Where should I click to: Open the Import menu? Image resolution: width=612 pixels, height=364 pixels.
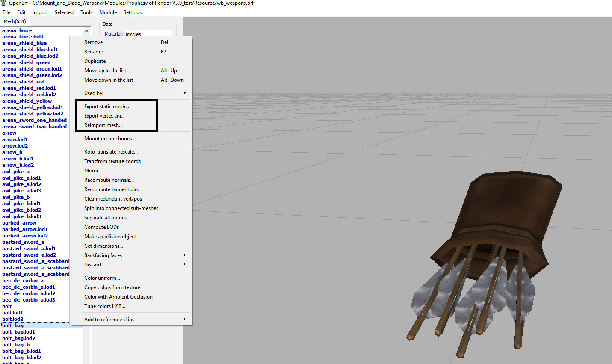tap(40, 12)
